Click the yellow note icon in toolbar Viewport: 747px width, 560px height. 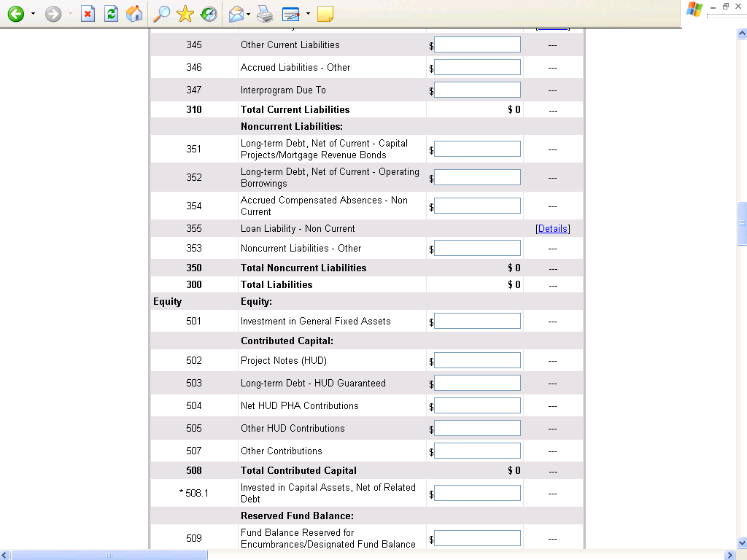coord(325,14)
